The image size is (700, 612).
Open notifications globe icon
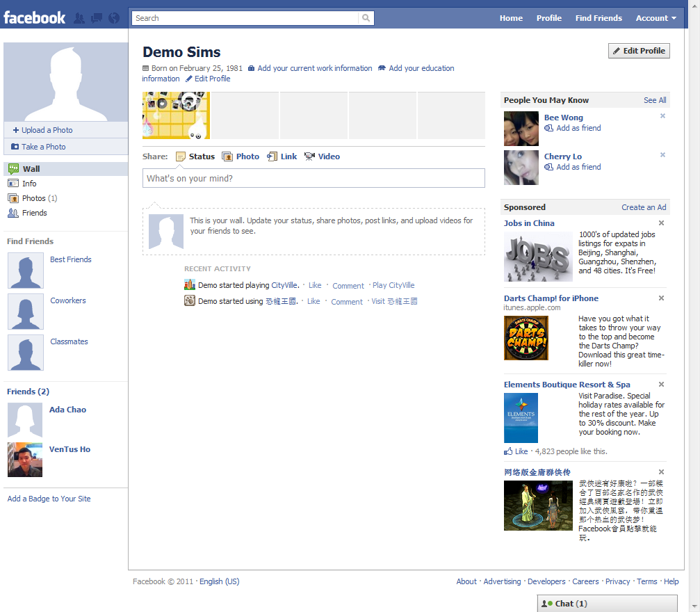(114, 18)
